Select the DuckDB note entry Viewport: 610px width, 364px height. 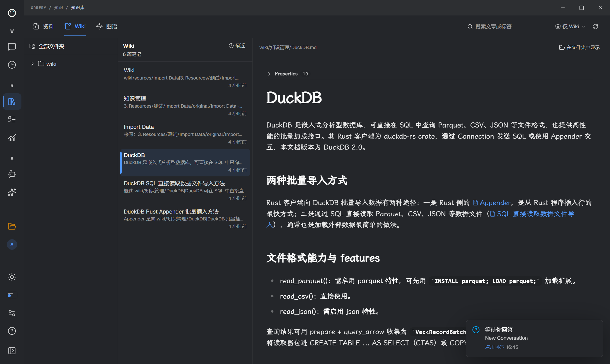pyautogui.click(x=185, y=162)
